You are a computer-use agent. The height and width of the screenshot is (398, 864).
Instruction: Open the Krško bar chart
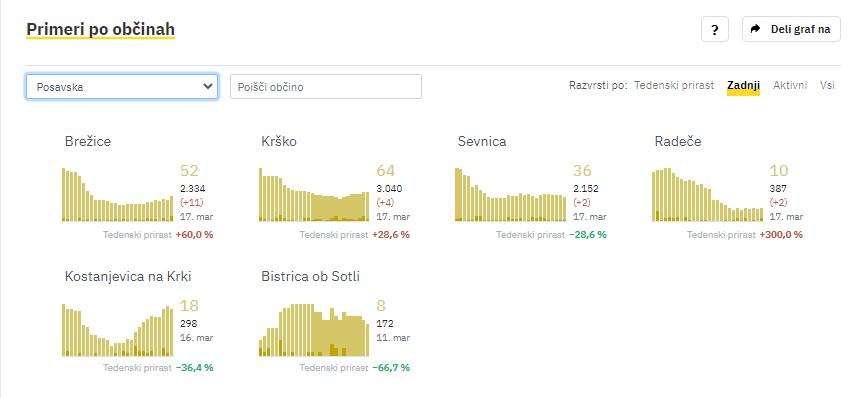(x=314, y=195)
